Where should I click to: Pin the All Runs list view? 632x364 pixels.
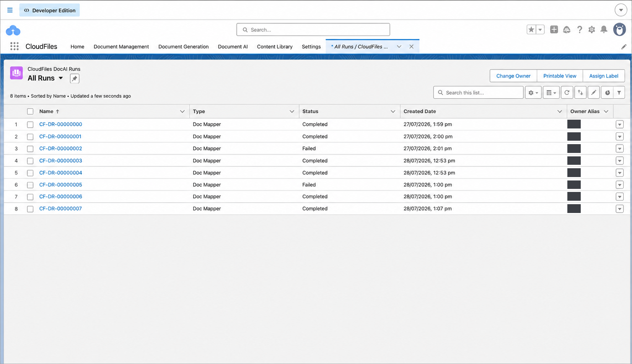click(x=75, y=78)
